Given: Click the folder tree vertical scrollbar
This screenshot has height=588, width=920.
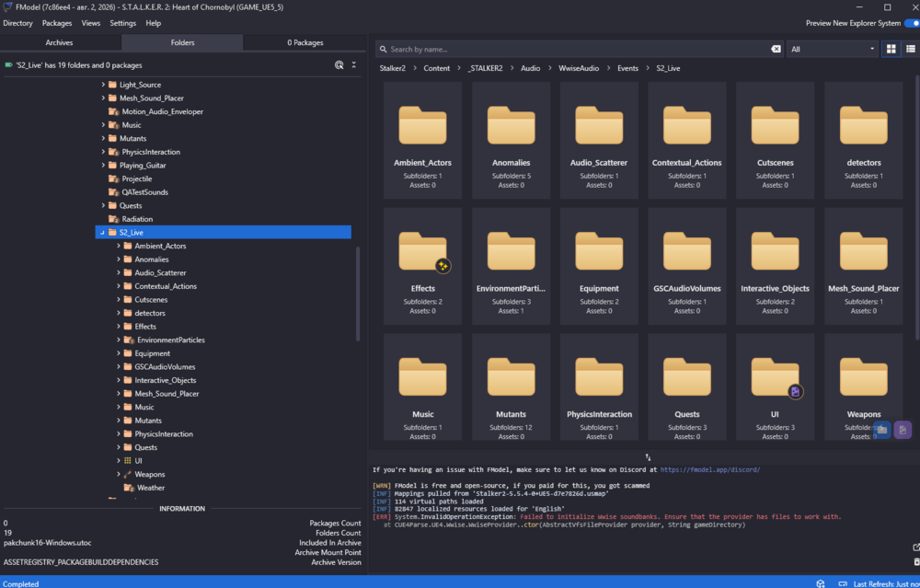Looking at the screenshot, I should tap(358, 294).
